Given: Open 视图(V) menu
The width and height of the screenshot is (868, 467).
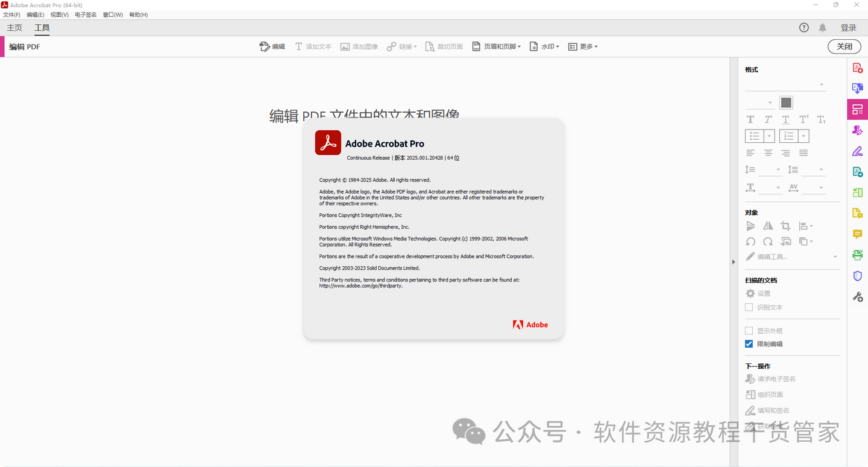Looking at the screenshot, I should click(x=60, y=14).
